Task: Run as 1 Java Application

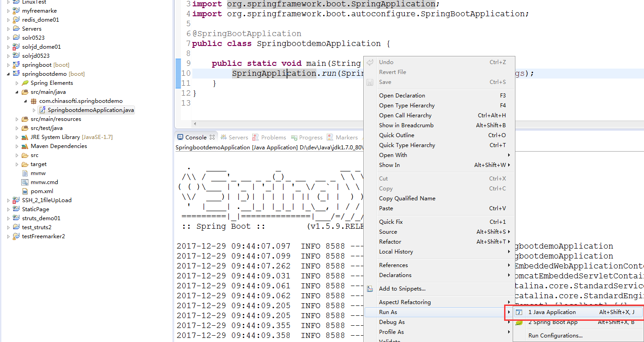Action: click(578, 312)
